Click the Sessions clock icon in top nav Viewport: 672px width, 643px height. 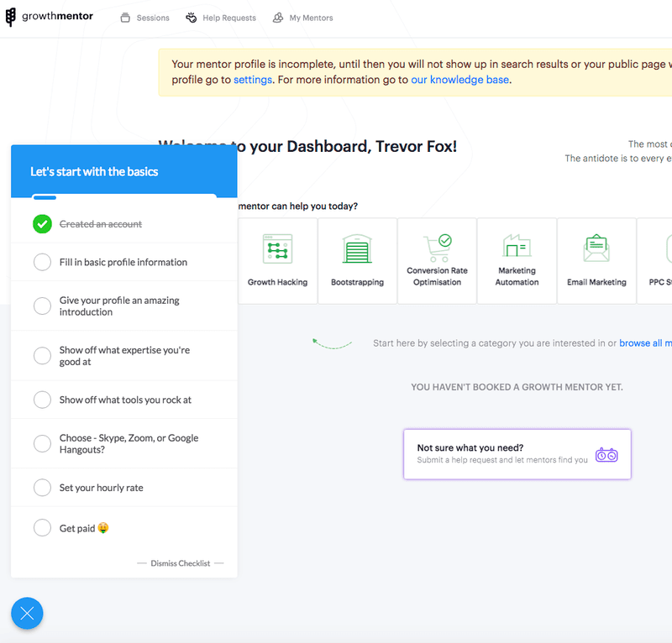[x=125, y=16]
